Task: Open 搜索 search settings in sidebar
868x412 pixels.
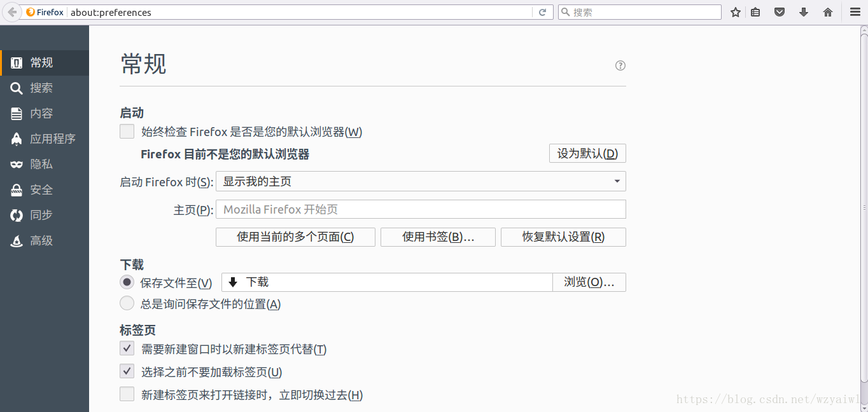Action: [x=45, y=88]
